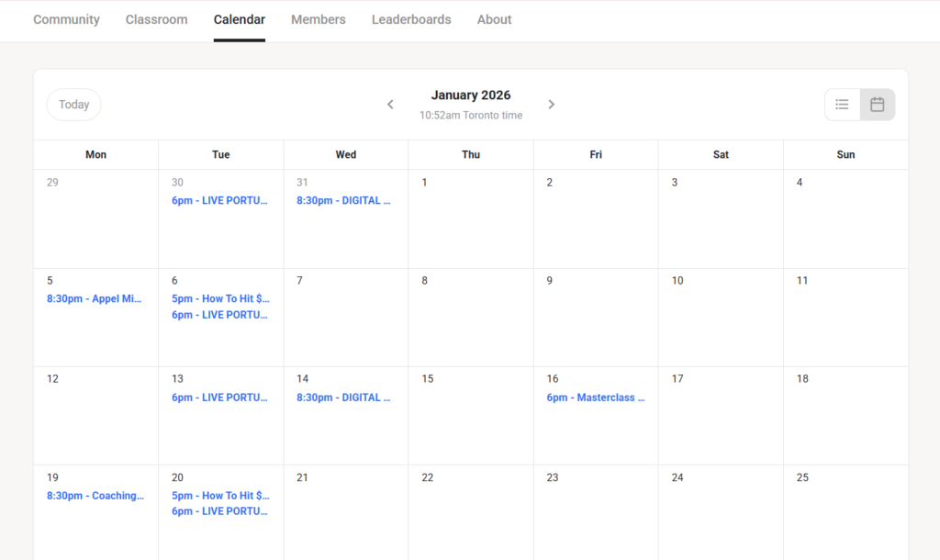Image resolution: width=940 pixels, height=560 pixels.
Task: Go to the About tab
Action: [494, 19]
